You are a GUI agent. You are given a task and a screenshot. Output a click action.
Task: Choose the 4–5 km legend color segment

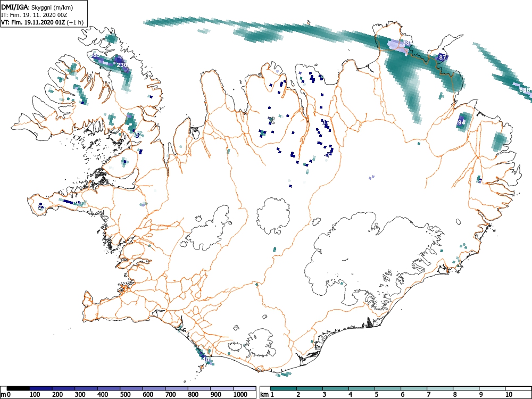(x=362, y=388)
